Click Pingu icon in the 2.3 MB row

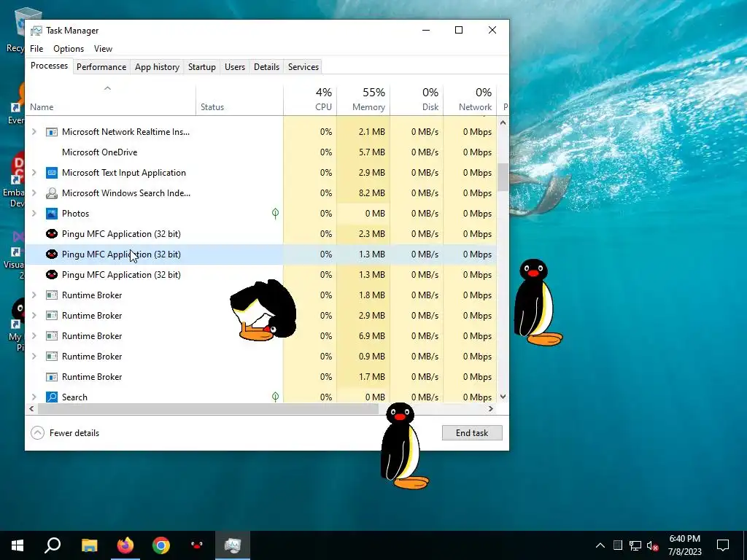click(52, 234)
